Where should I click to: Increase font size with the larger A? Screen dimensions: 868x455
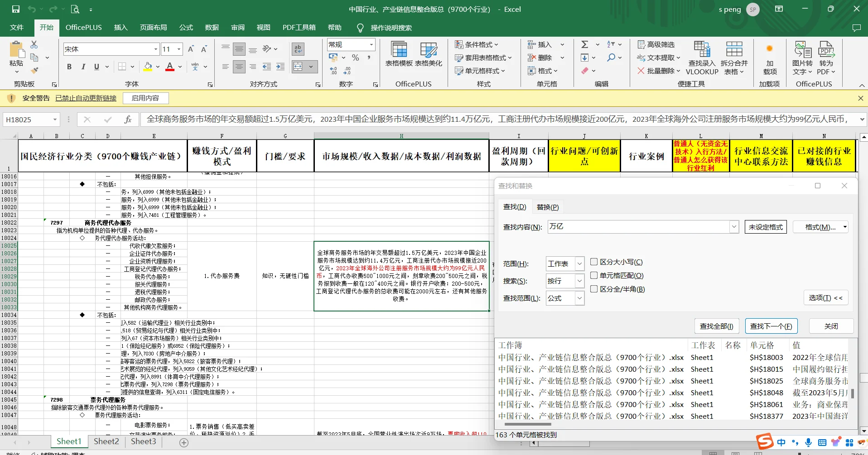pyautogui.click(x=191, y=49)
